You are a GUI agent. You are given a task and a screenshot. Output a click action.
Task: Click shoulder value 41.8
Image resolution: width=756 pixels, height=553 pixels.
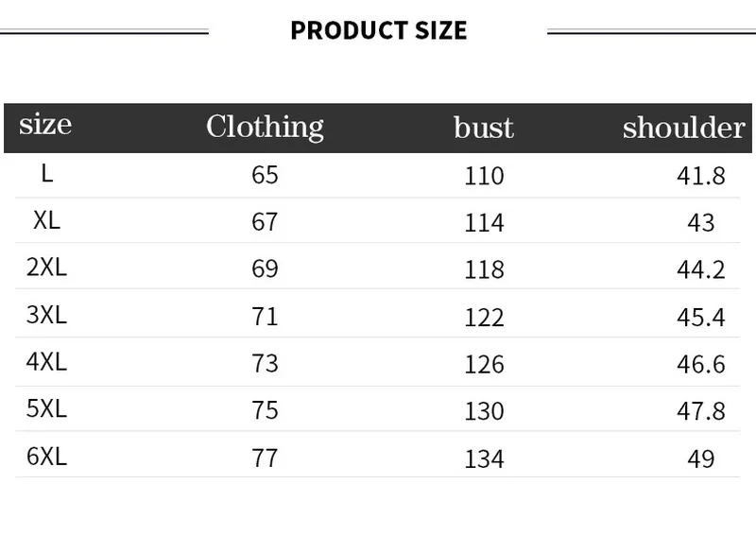coord(701,176)
